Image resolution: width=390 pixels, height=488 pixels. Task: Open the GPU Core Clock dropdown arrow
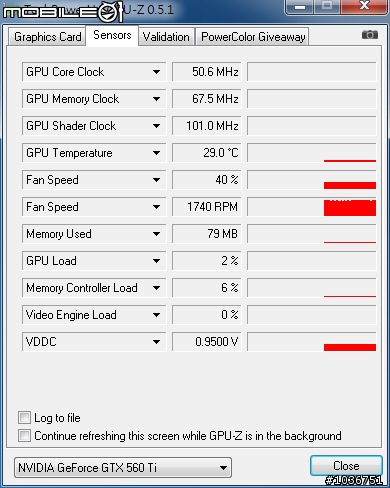click(x=156, y=72)
